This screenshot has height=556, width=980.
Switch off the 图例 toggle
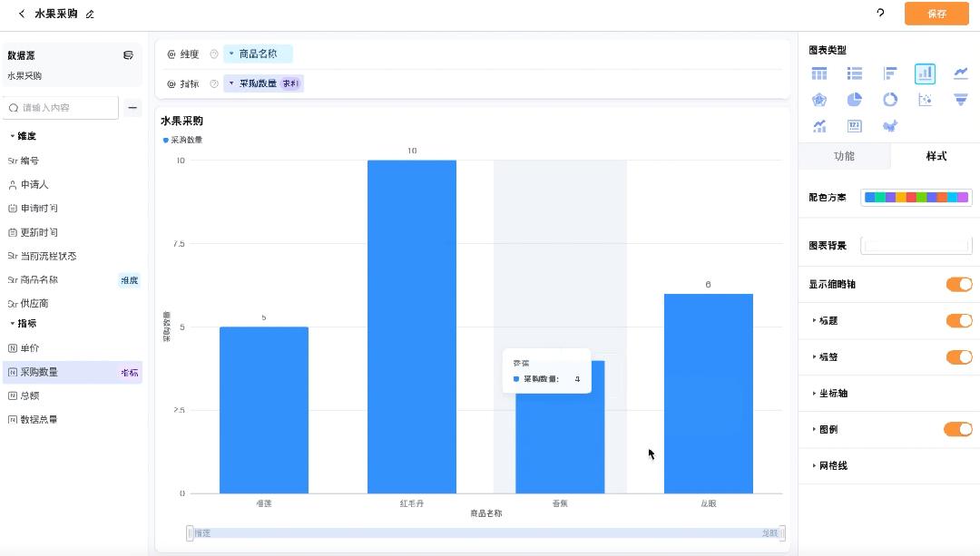[959, 429]
